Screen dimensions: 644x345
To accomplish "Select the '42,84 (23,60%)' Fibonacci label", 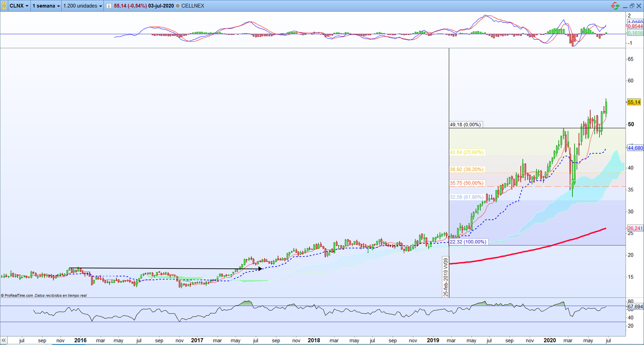I will click(467, 152).
